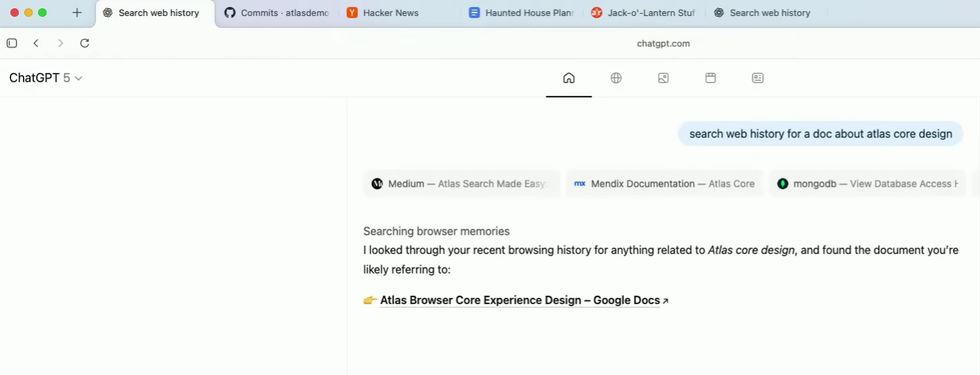Click the macOS yellow minimize button
Screen dimensions: 980x375
(28, 12)
